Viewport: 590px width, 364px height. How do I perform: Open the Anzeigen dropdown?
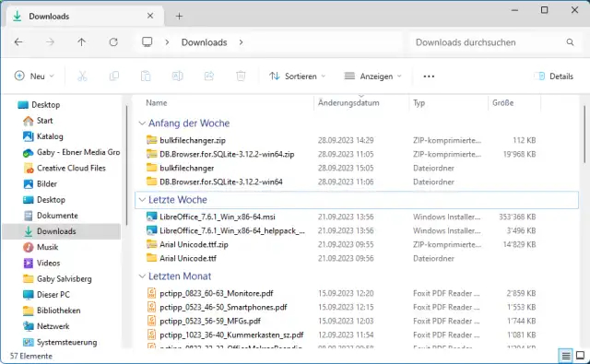[x=372, y=76]
